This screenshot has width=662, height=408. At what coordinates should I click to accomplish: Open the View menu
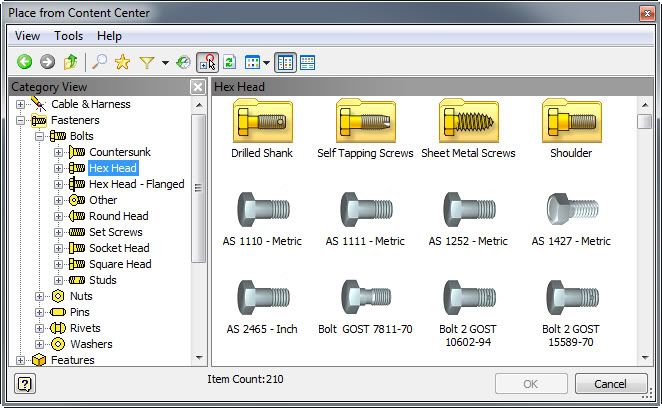27,36
